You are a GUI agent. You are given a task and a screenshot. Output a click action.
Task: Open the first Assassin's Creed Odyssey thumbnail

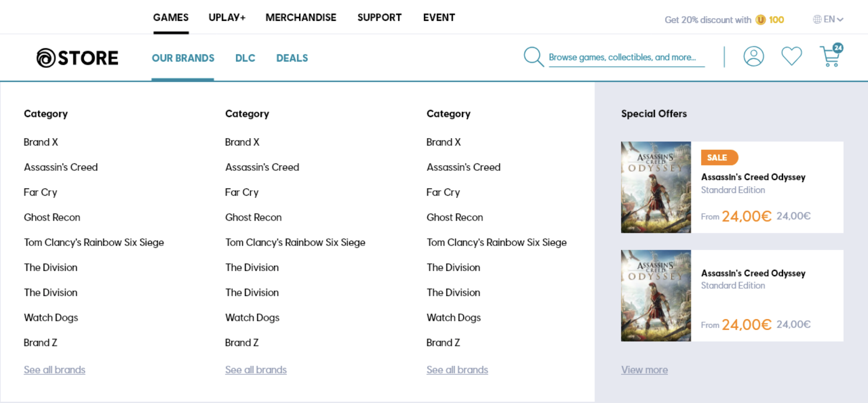tap(656, 187)
